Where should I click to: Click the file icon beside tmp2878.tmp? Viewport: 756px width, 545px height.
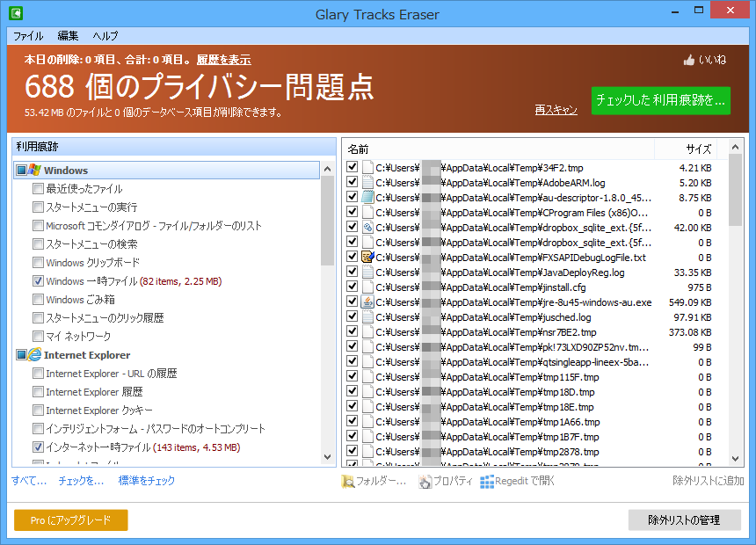click(x=367, y=452)
